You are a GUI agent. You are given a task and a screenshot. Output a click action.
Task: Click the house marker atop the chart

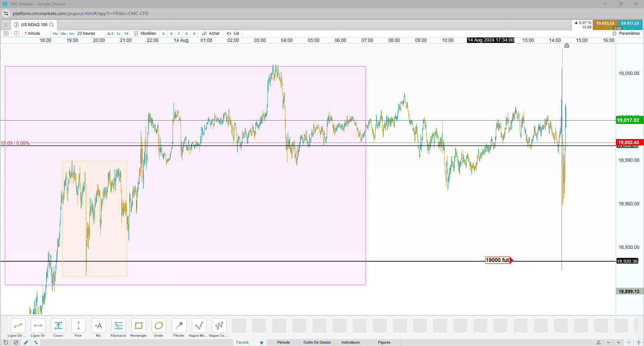pyautogui.click(x=567, y=45)
